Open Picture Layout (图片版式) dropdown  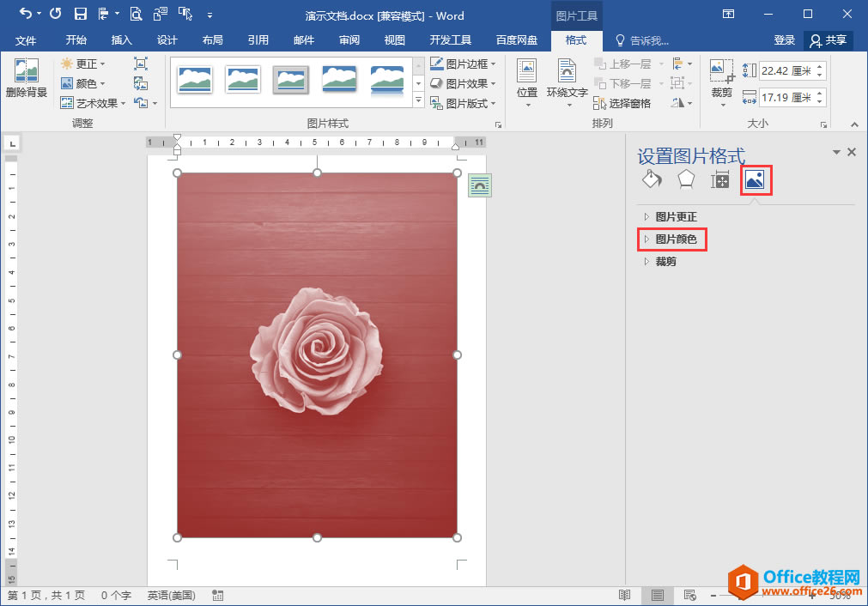(x=463, y=103)
